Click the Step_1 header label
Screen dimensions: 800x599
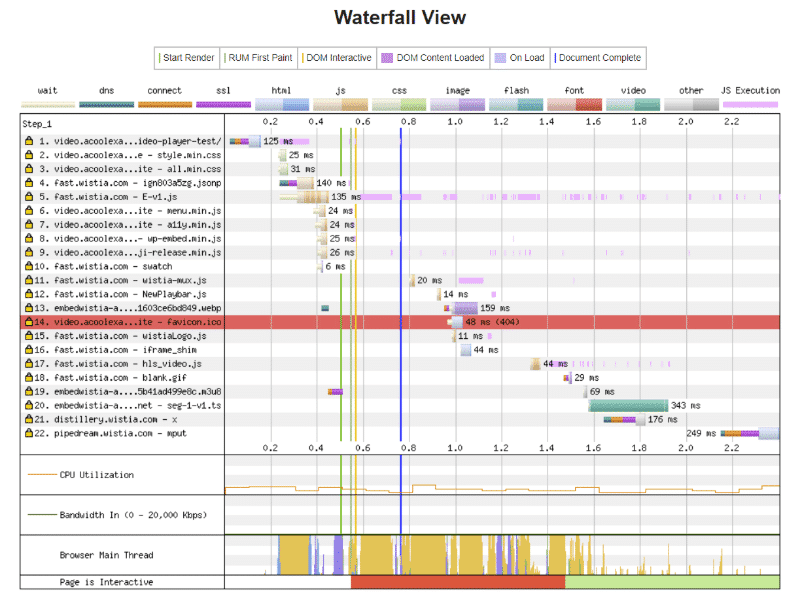pyautogui.click(x=37, y=124)
